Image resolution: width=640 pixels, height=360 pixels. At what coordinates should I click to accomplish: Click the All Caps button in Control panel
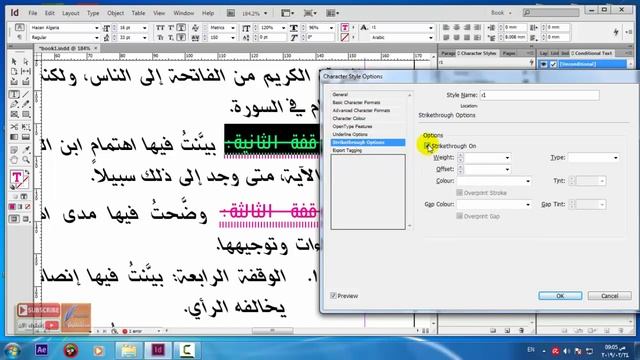pyautogui.click(x=160, y=28)
